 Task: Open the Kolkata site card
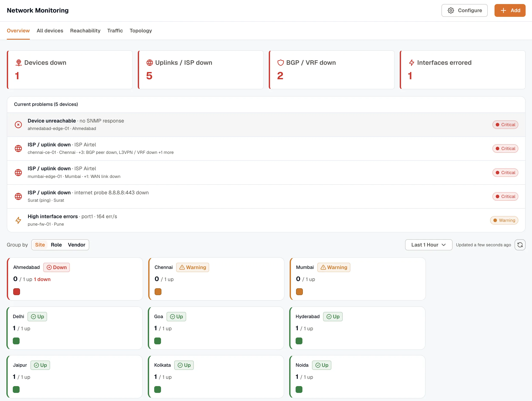click(x=216, y=377)
